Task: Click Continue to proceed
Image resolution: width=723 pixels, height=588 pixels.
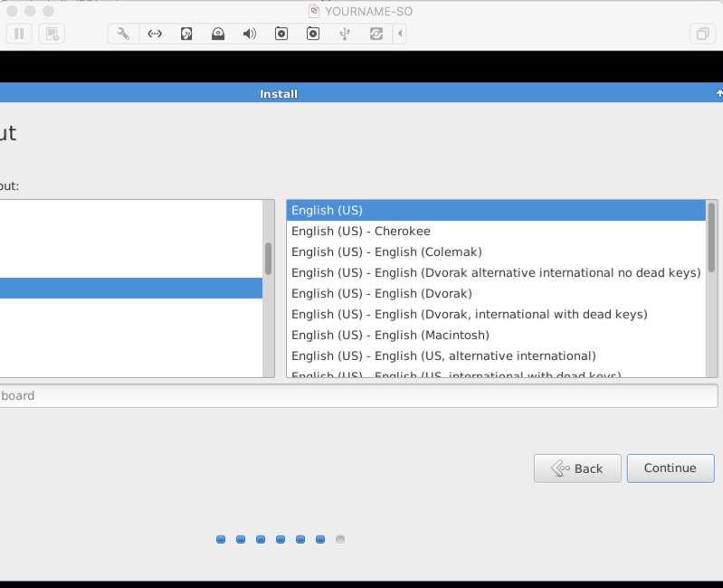Action: pos(671,469)
